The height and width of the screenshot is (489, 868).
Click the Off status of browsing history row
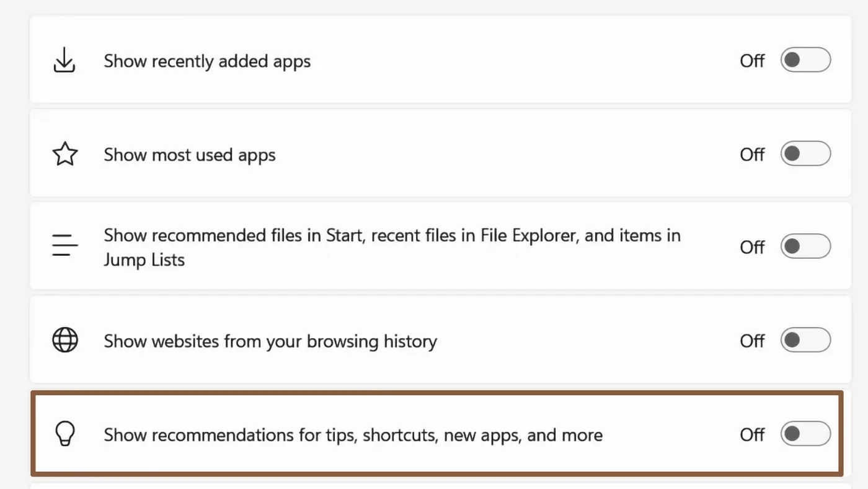tap(752, 341)
